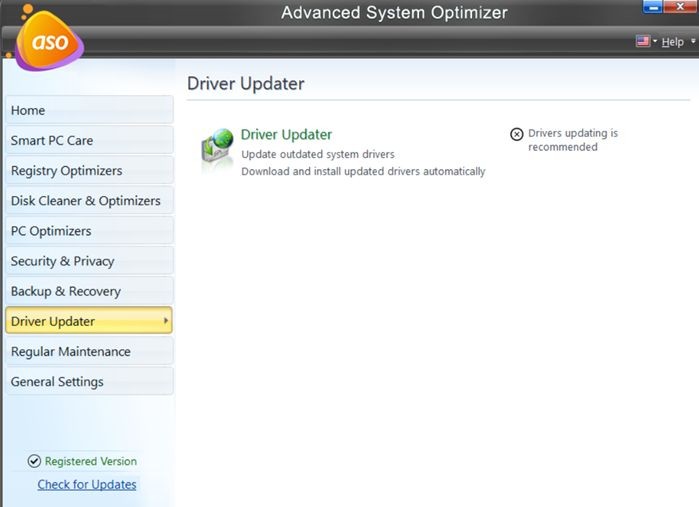This screenshot has height=507, width=699.
Task: Launch the green Driver Updater title link
Action: tap(286, 134)
